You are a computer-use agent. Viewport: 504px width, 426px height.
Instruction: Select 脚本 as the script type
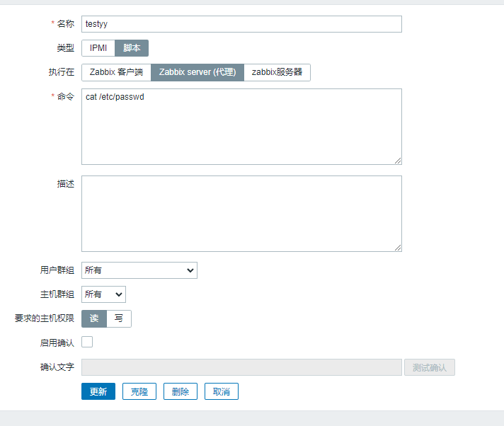[132, 48]
